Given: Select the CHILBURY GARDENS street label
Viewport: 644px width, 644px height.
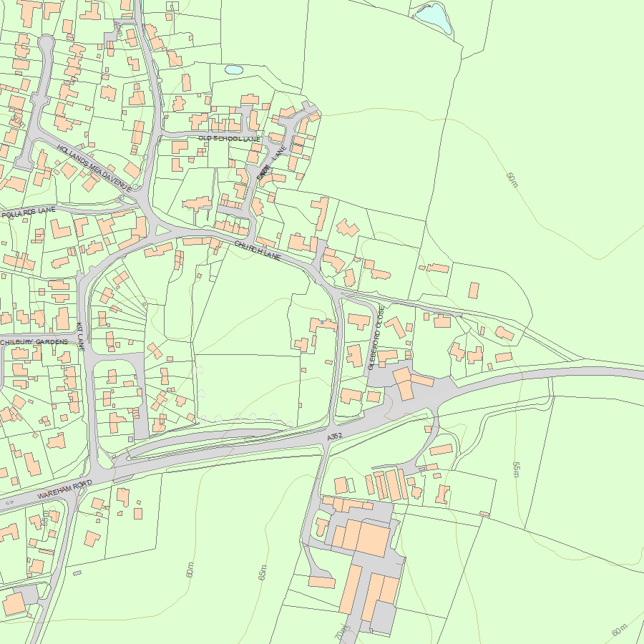Looking at the screenshot, I should point(34,342).
